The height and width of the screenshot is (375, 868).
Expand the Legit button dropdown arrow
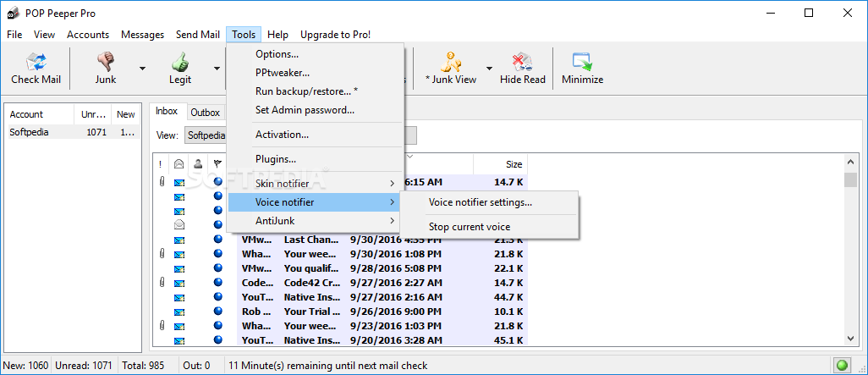coord(217,68)
